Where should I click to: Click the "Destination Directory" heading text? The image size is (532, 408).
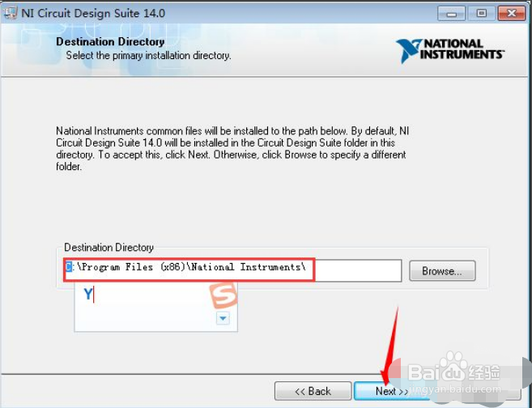(110, 41)
